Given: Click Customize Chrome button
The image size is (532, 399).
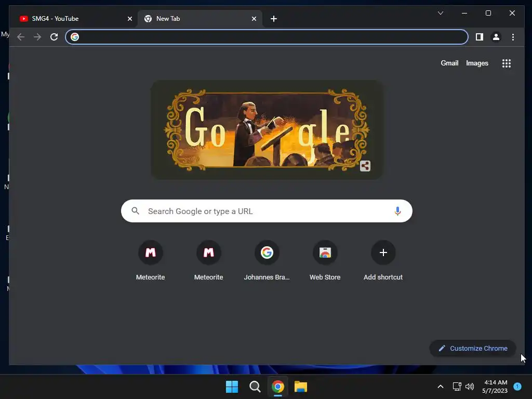Looking at the screenshot, I should click(x=473, y=349).
